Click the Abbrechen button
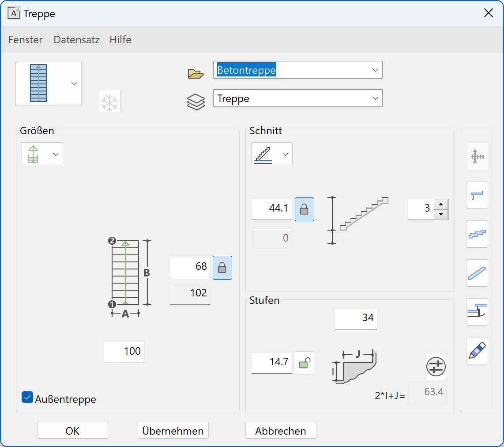Viewport: 504px width, 447px height. click(281, 431)
